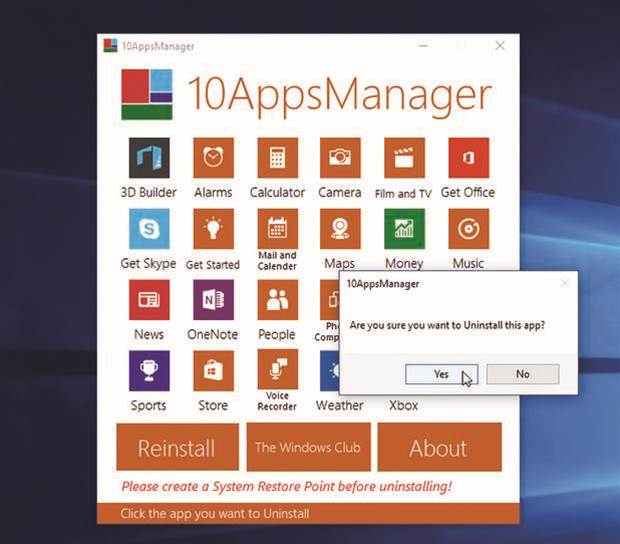Click the 'Are you sure' dialog message
This screenshot has height=544, width=620.
pos(447,325)
